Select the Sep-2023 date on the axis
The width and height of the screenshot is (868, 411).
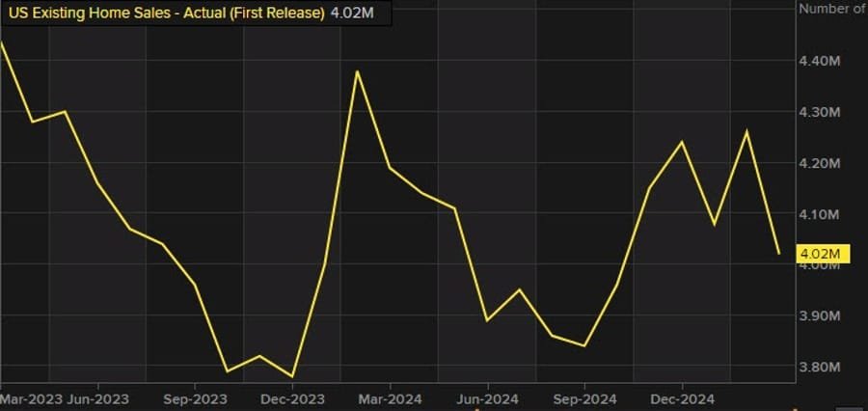(x=195, y=397)
